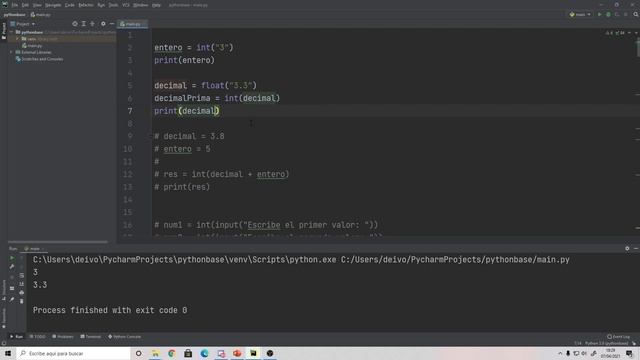The image size is (640, 360).
Task: Click Restore Layout icon in Run panel
Action: [12, 289]
